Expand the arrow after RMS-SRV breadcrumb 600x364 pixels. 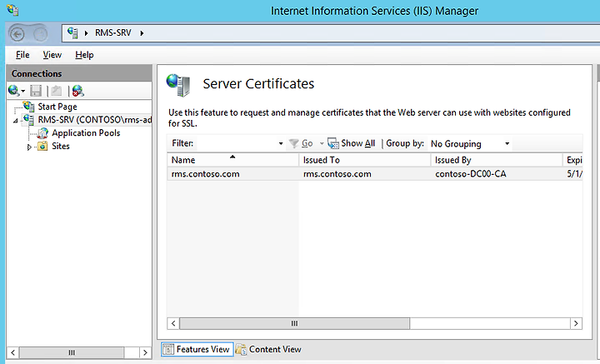(x=142, y=33)
